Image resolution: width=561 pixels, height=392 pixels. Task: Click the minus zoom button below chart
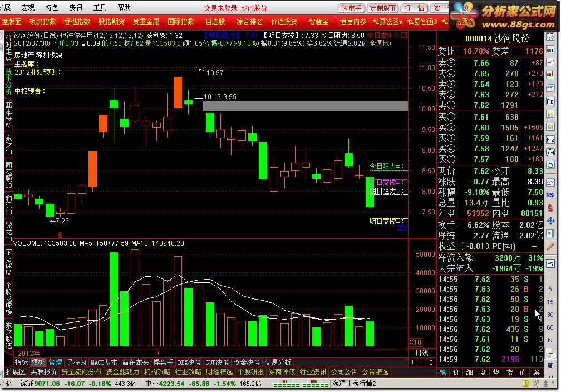coord(422,362)
